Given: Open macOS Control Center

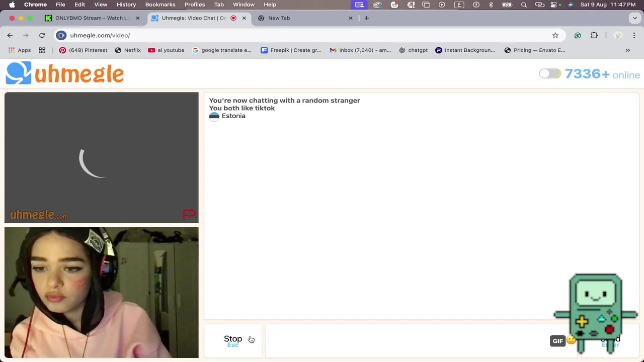Looking at the screenshot, I should coord(555,5).
